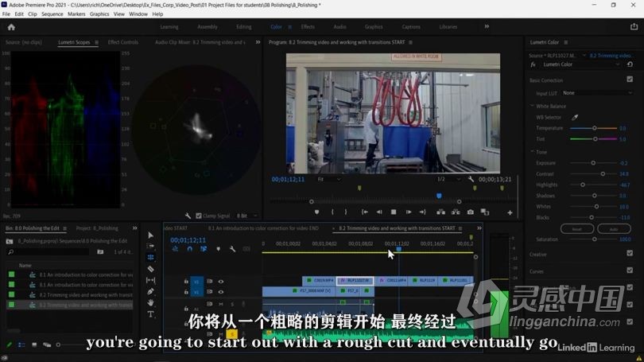Open Lumetri Scopes settings wrench
The image size is (644, 362).
coord(188,216)
